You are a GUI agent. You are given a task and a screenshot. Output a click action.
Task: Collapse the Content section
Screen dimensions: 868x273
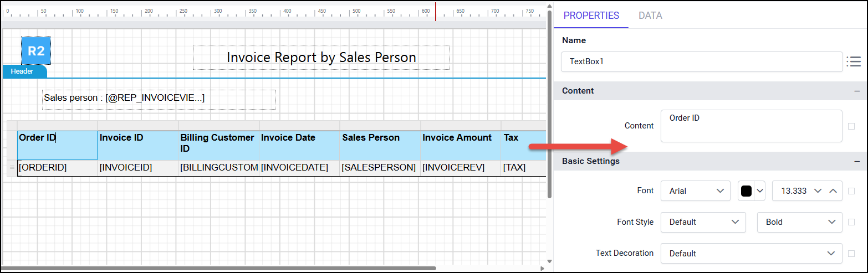coord(857,91)
